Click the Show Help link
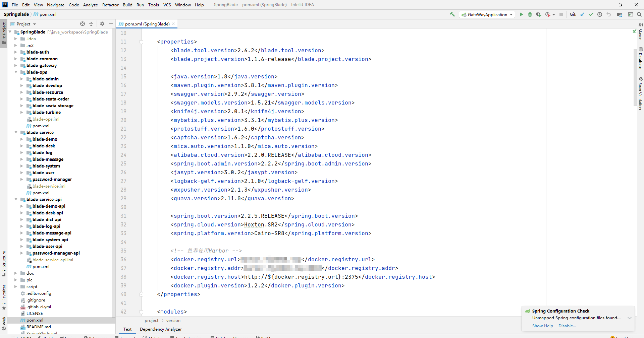Image resolution: width=644 pixels, height=338 pixels. [x=542, y=326]
